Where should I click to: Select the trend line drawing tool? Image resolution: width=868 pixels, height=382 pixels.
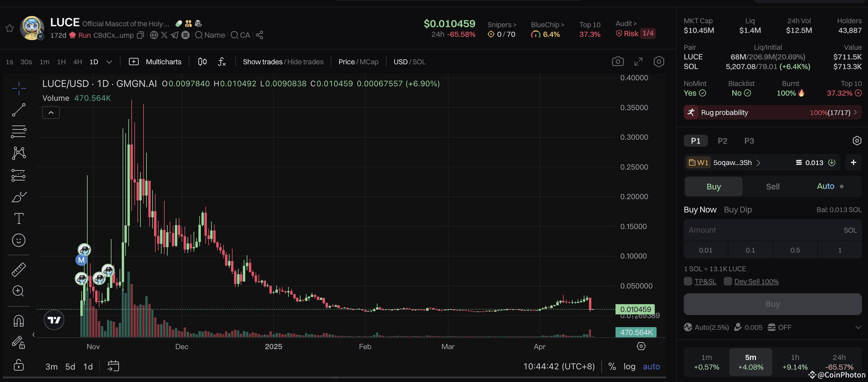tap(18, 110)
